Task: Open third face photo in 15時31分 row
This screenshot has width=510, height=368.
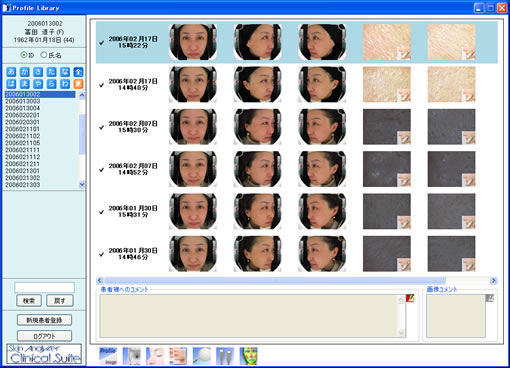Action: tap(322, 211)
